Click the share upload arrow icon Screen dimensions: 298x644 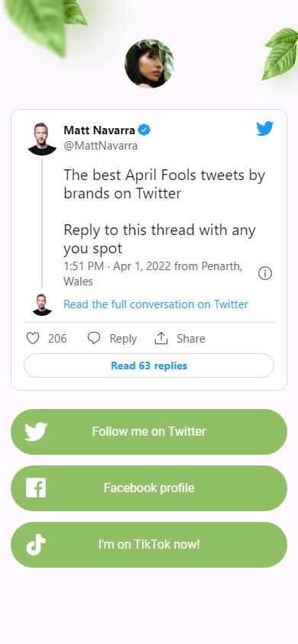pos(161,339)
